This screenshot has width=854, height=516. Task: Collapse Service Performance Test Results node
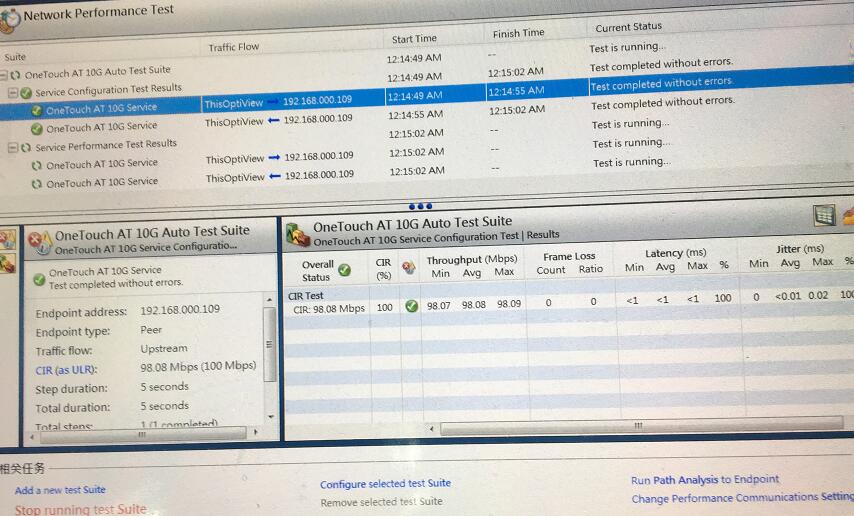13,147
